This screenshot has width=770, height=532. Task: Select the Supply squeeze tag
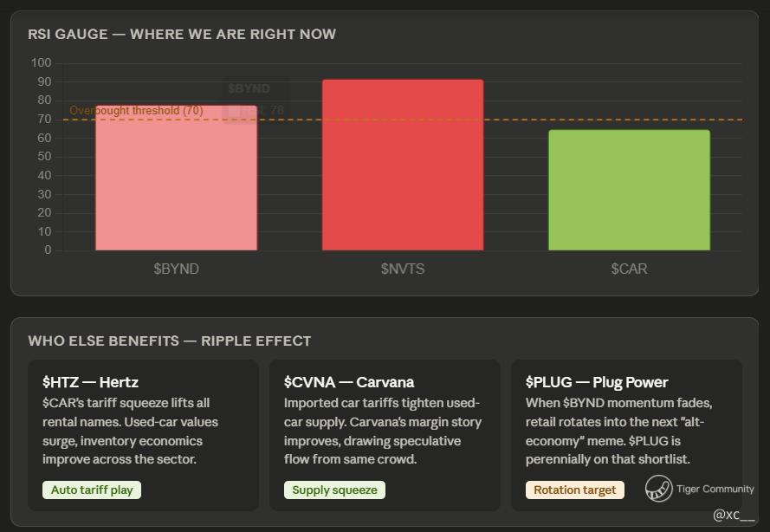(334, 490)
